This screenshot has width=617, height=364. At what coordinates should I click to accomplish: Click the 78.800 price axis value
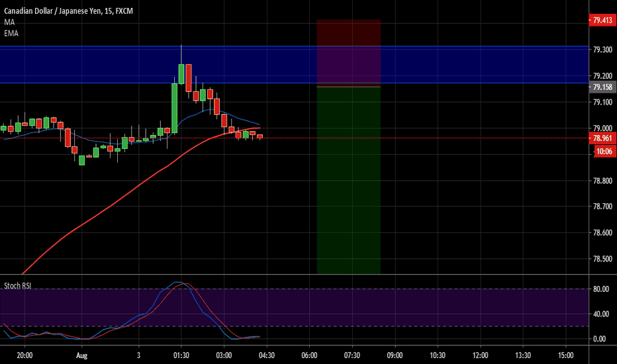[602, 181]
